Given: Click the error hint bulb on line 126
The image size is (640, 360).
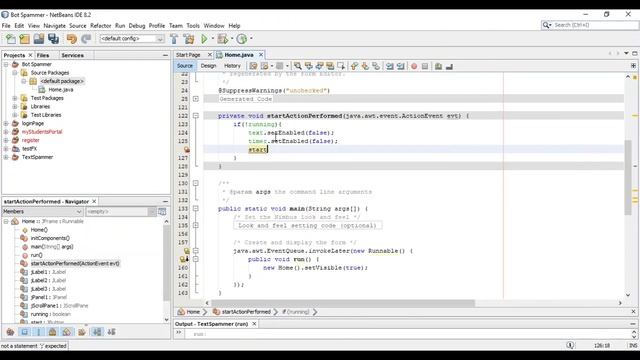Looking at the screenshot, I should pyautogui.click(x=187, y=150).
